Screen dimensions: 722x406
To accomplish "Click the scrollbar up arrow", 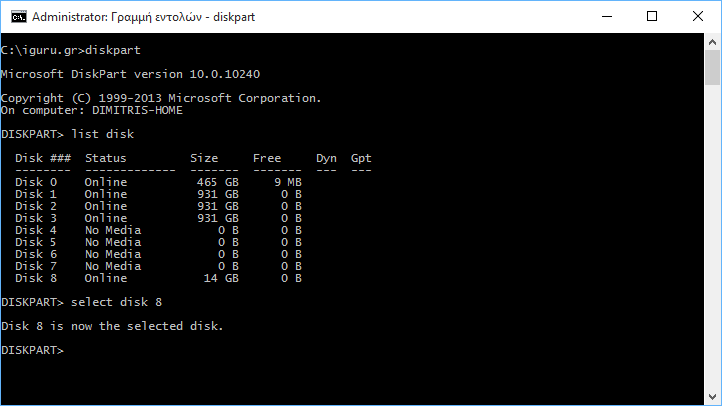I will click(x=712, y=42).
